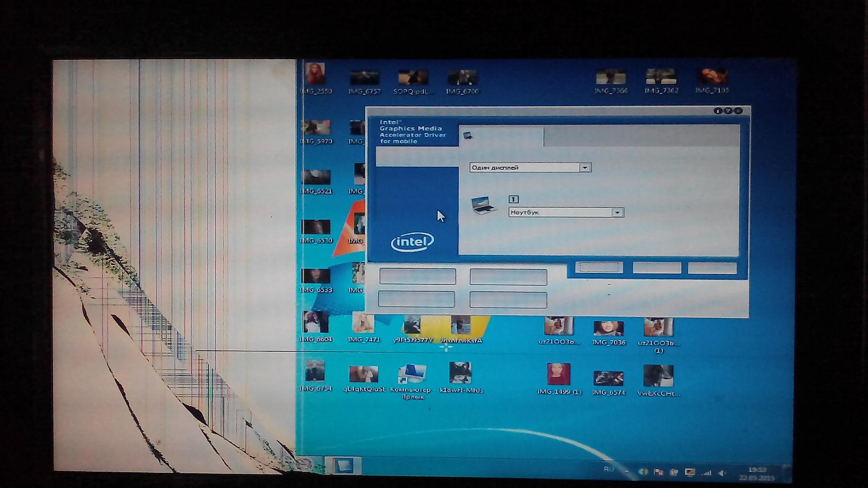Click the help question mark button

point(728,111)
